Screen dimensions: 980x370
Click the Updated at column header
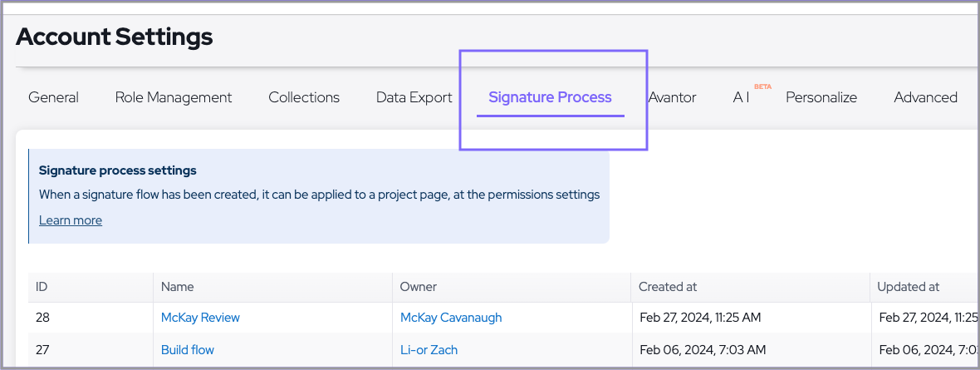click(909, 287)
